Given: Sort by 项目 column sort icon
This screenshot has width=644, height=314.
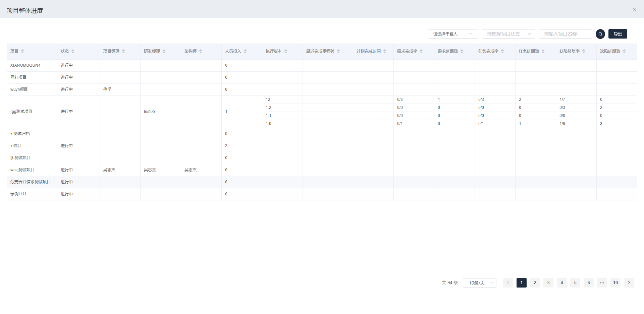Looking at the screenshot, I should point(22,51).
